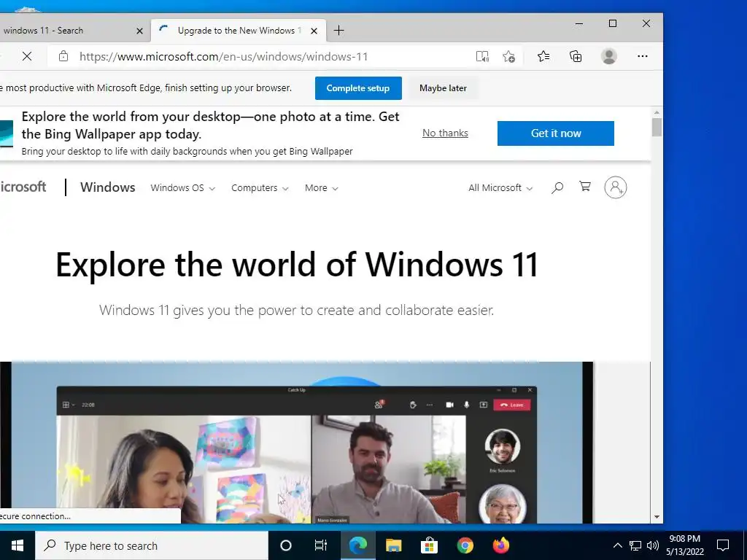
Task: Click the page scrollbar up arrow
Action: click(657, 112)
